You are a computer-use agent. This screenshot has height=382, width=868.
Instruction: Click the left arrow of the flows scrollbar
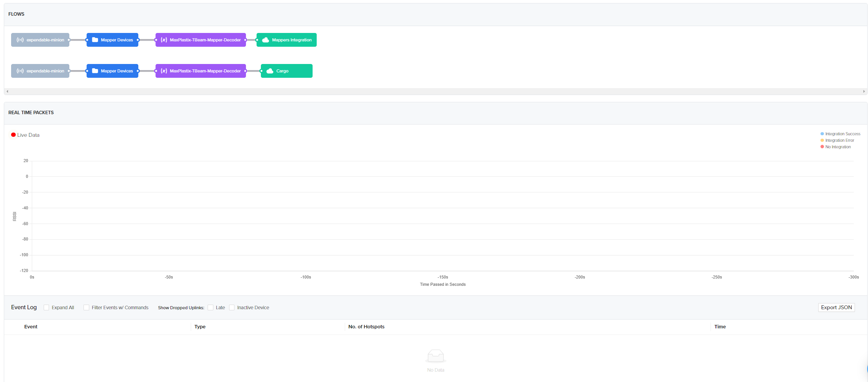(x=7, y=91)
